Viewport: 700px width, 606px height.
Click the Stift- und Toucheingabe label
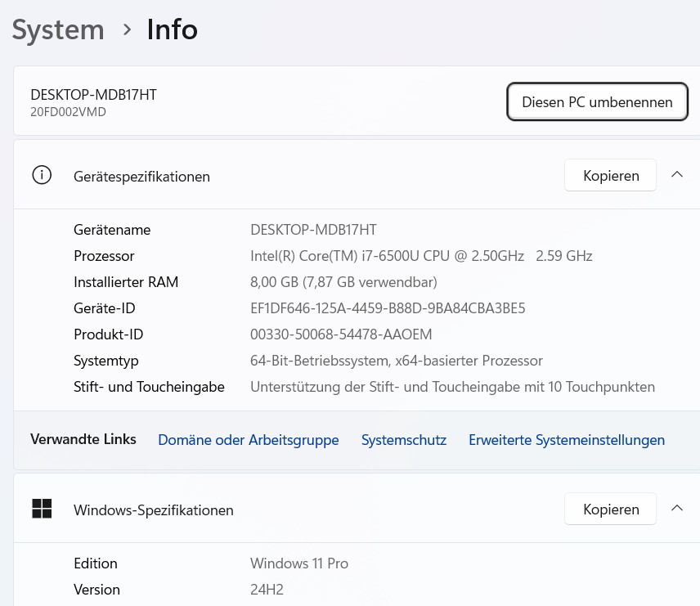pos(149,387)
